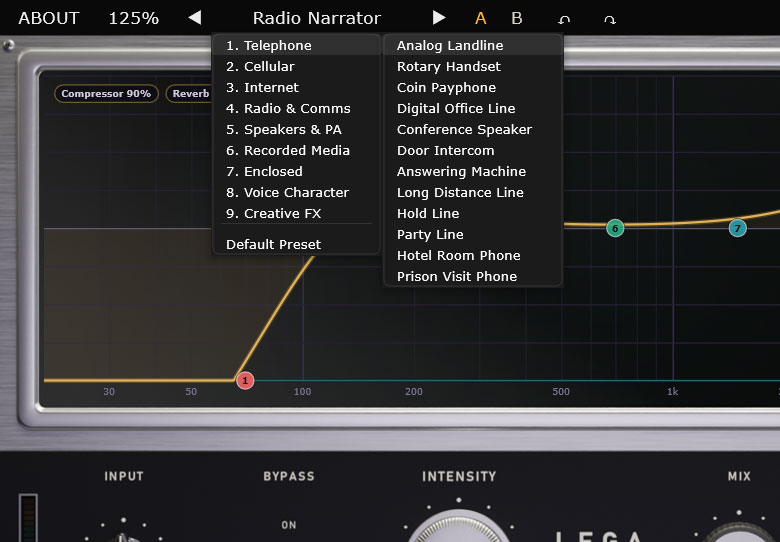Open the Radio Narrator preset dropdown
Image resolution: width=780 pixels, height=542 pixels.
(x=316, y=18)
